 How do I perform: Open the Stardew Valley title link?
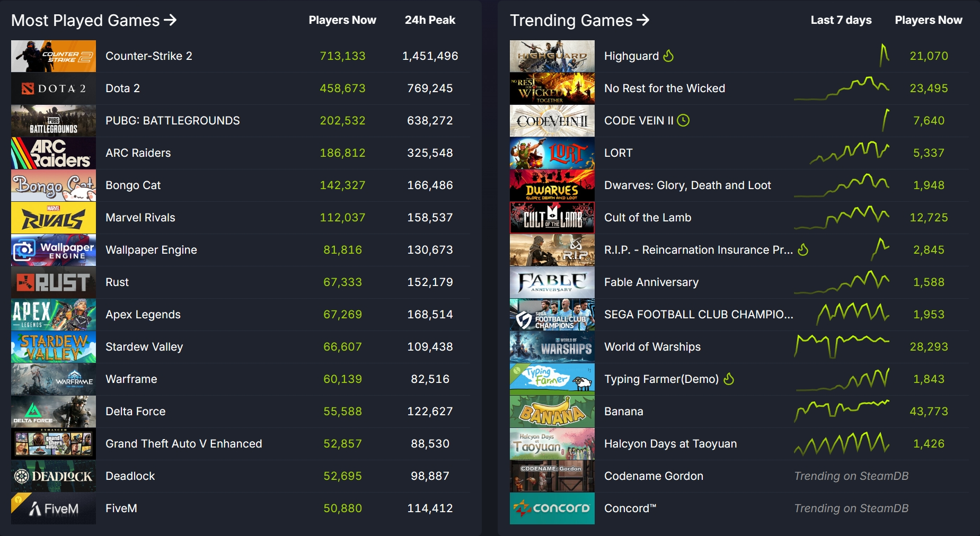click(144, 347)
